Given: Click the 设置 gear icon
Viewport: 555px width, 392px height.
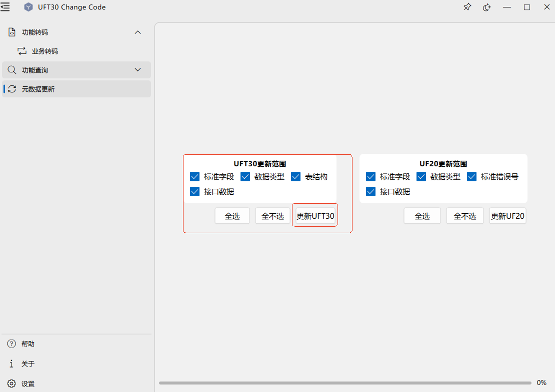Looking at the screenshot, I should 11,384.
